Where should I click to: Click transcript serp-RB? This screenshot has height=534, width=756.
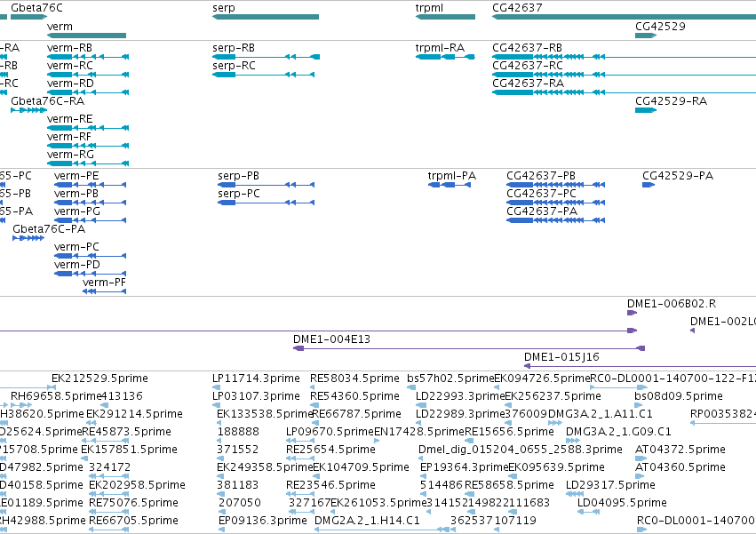pos(234,48)
